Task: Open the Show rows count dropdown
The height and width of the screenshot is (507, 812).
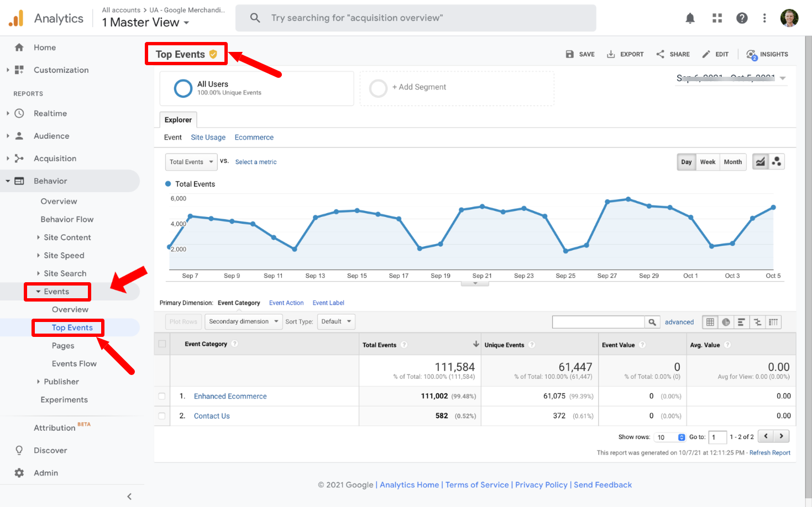Action: [670, 437]
